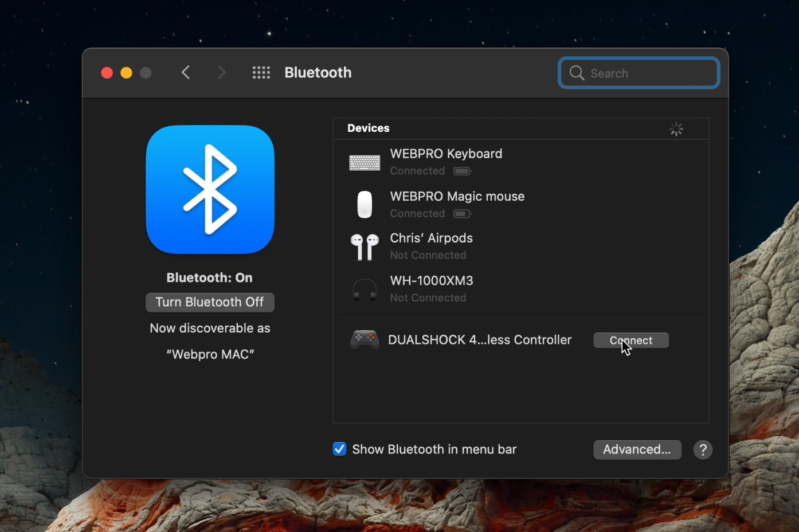The image size is (799, 532).
Task: Select DUALSHOCK 4...less Controller name
Action: [480, 340]
